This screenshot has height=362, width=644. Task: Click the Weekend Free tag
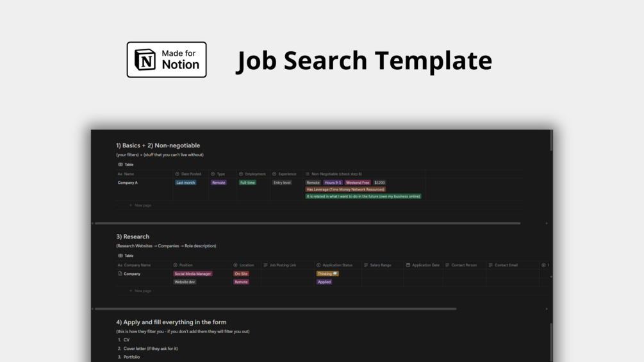358,183
